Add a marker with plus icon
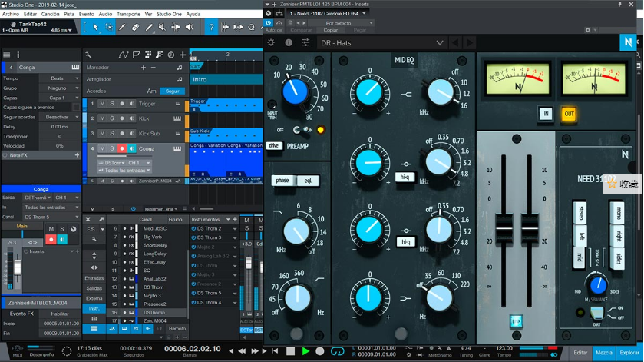 [144, 68]
